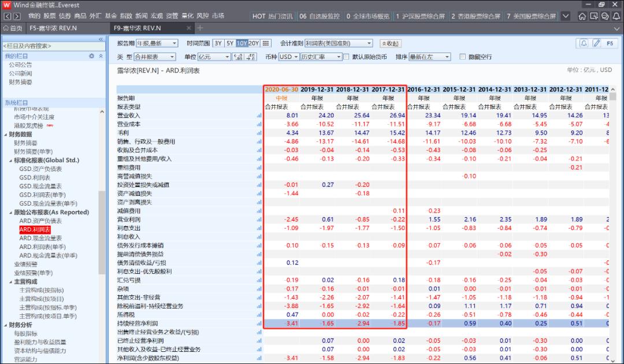Open settings gear for 我的栏目

(91, 56)
